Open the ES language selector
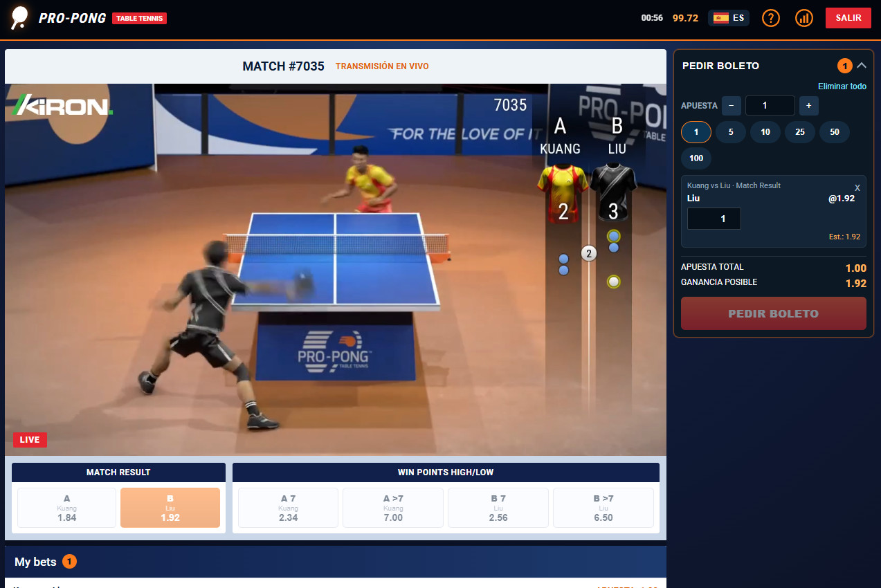Screen dimensions: 881x588 coord(729,18)
